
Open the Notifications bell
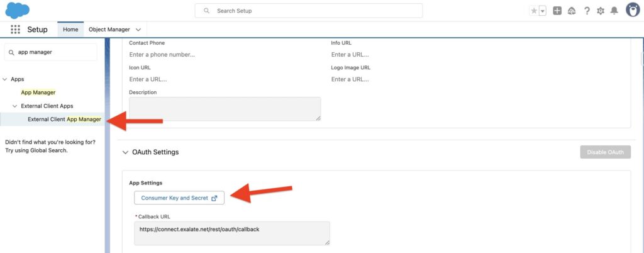pyautogui.click(x=614, y=11)
